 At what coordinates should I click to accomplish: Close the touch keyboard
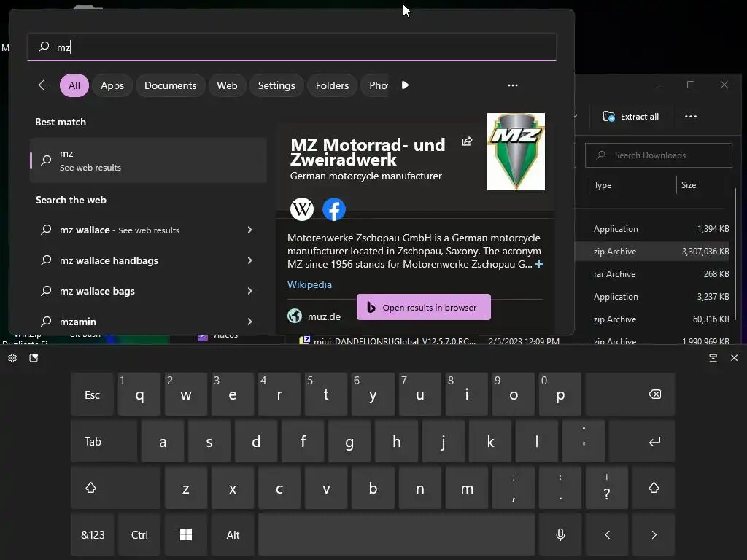coord(734,358)
